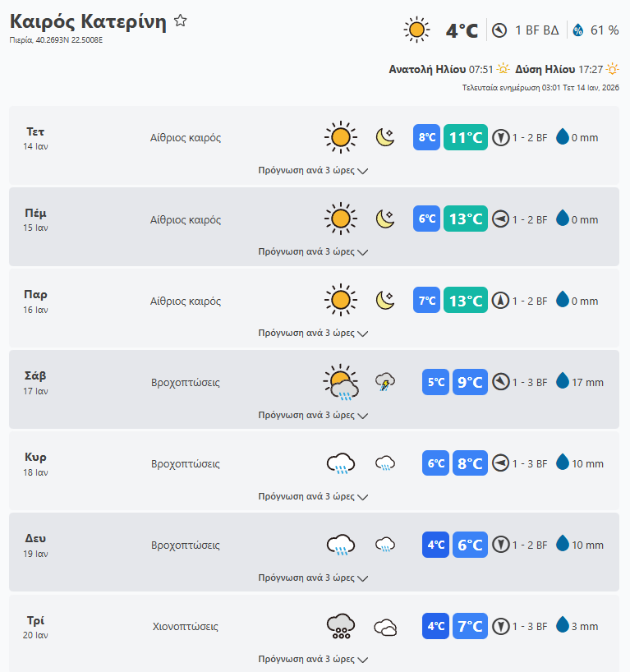Click the moon night icon for Τετ 14 Ιαν

click(385, 137)
